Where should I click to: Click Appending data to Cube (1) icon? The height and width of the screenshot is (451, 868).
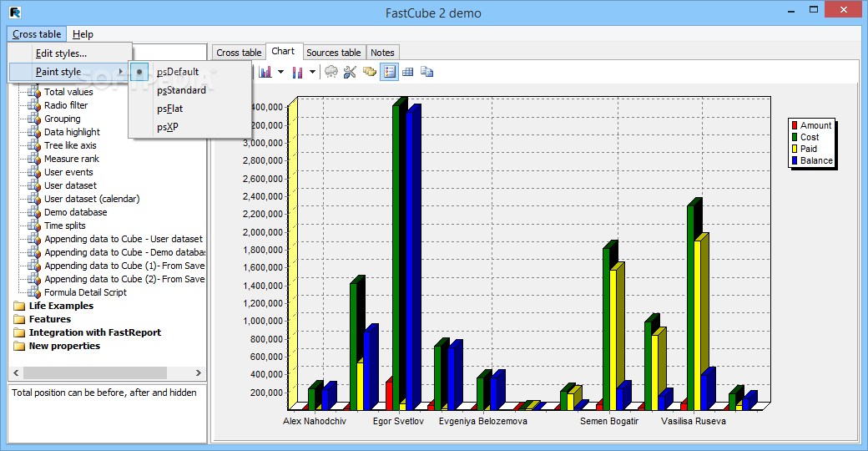pyautogui.click(x=34, y=266)
